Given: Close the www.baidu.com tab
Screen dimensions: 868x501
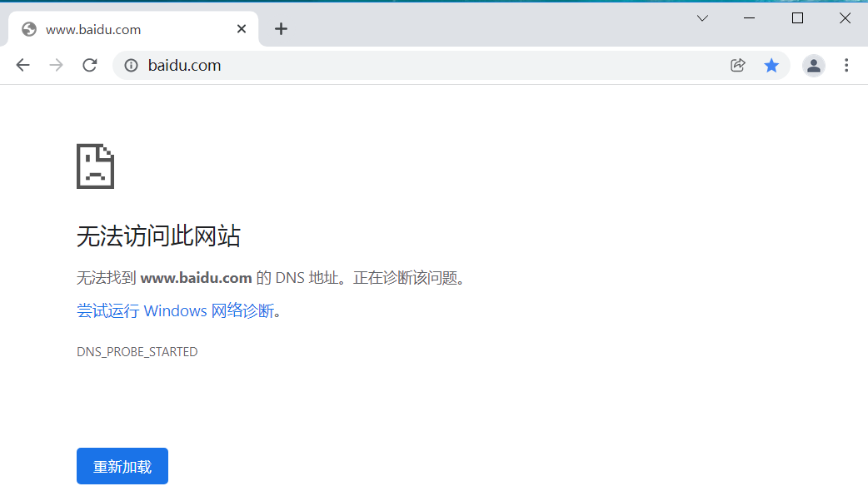Looking at the screenshot, I should point(242,29).
